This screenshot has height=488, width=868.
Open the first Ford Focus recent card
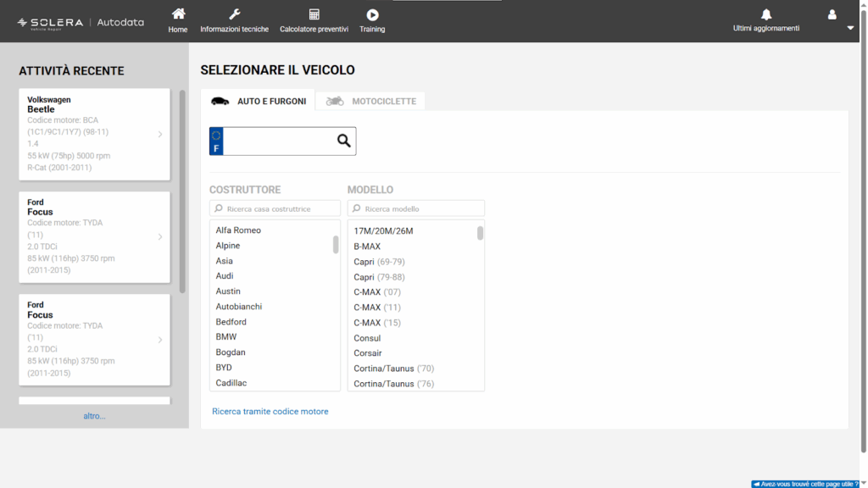pos(95,237)
